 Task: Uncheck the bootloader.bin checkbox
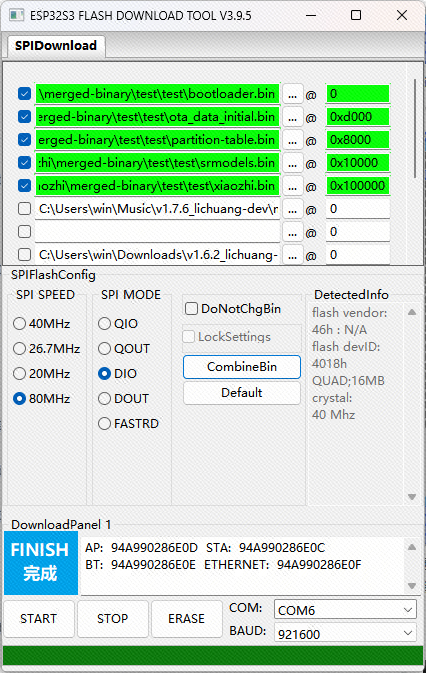24,94
